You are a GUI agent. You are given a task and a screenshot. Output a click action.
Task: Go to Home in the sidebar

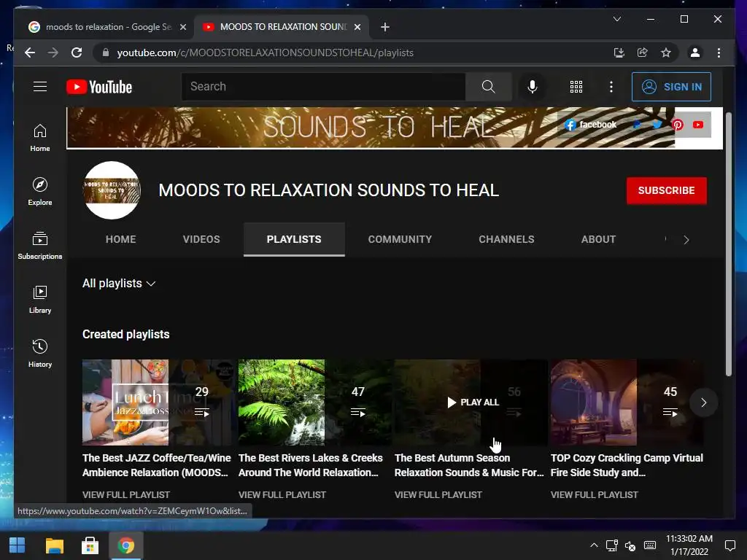(x=40, y=138)
